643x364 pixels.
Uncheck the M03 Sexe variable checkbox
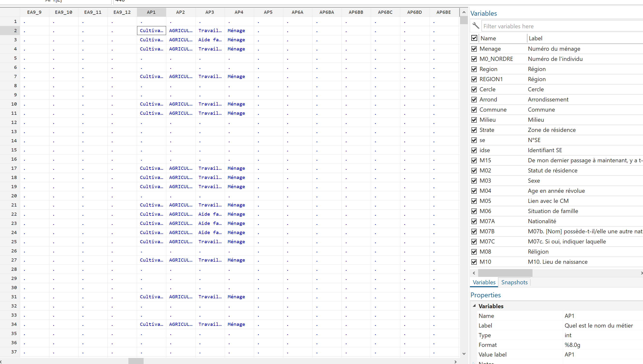tap(474, 180)
